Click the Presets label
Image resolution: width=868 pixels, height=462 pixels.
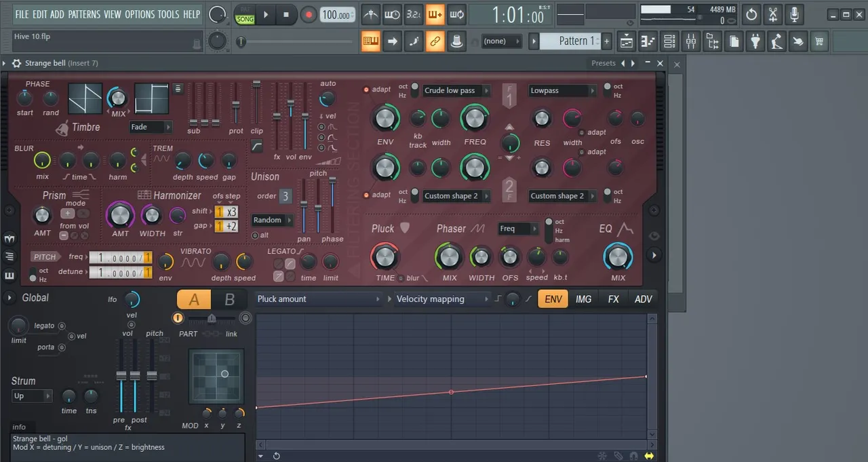click(x=604, y=63)
